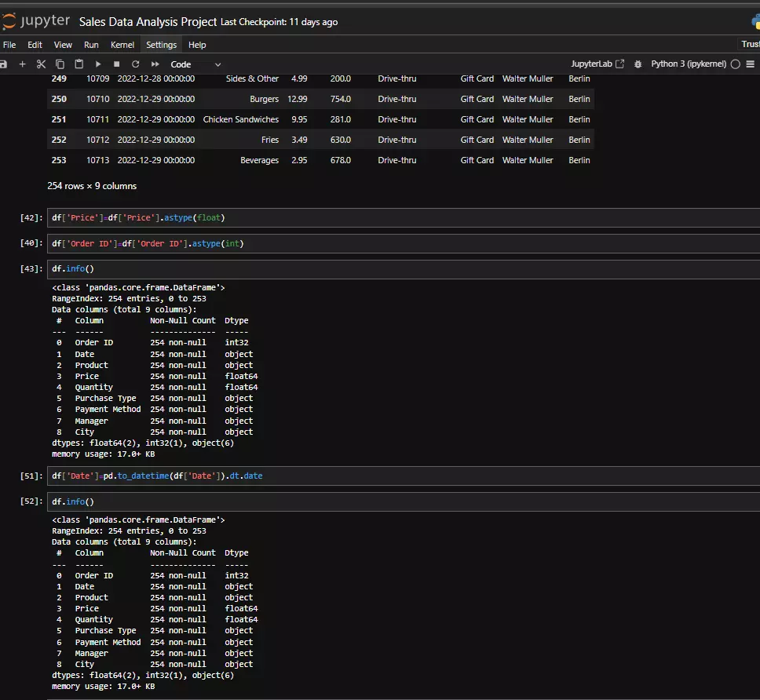Click the save notebook icon
Screen dimensions: 760x700
(x=4, y=64)
